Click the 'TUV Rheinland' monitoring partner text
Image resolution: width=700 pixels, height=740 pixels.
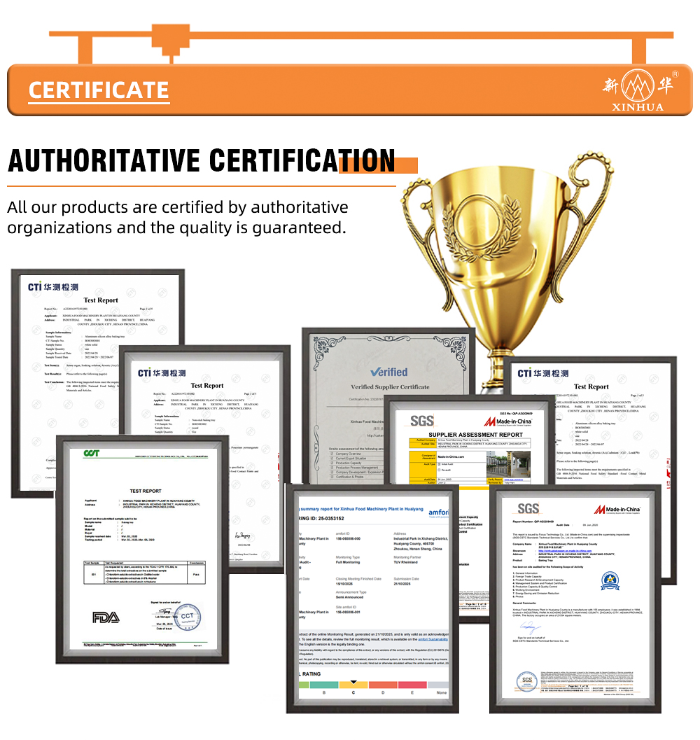[x=405, y=562]
